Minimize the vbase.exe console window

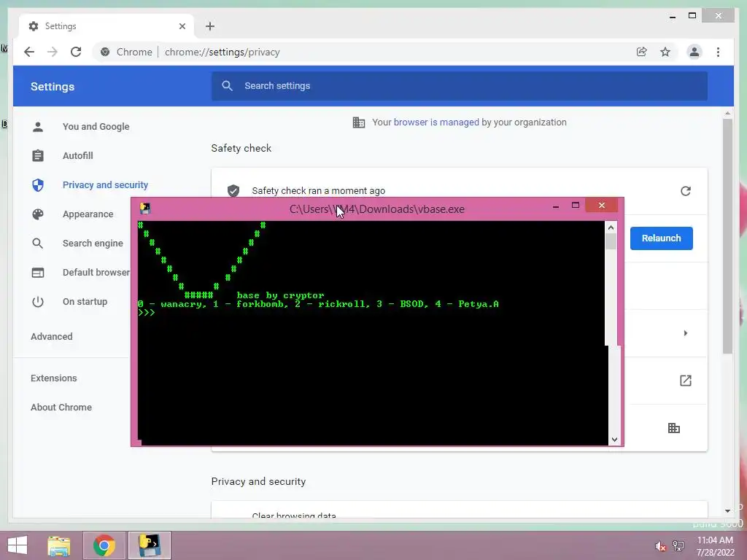555,206
